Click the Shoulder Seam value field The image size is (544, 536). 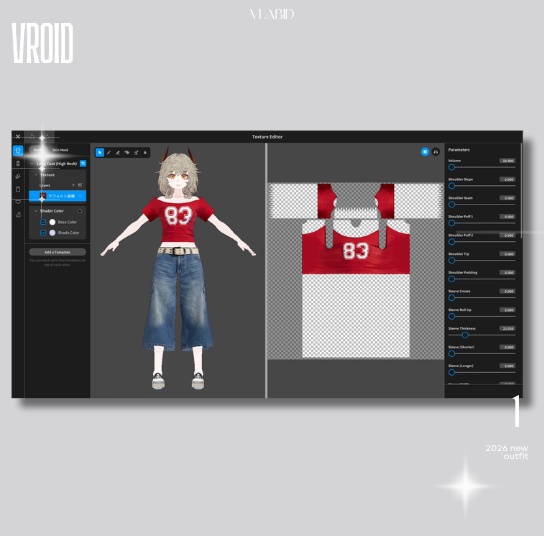point(508,198)
